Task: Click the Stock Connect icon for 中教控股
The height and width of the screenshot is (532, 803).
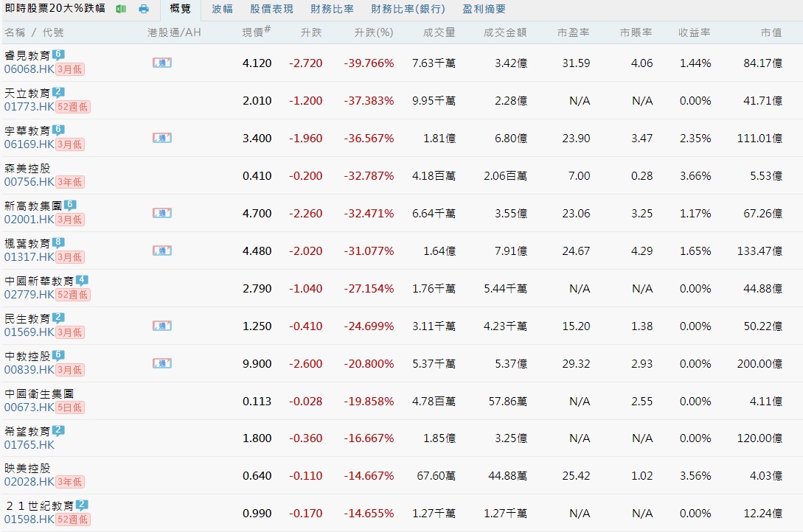Action: (x=161, y=364)
